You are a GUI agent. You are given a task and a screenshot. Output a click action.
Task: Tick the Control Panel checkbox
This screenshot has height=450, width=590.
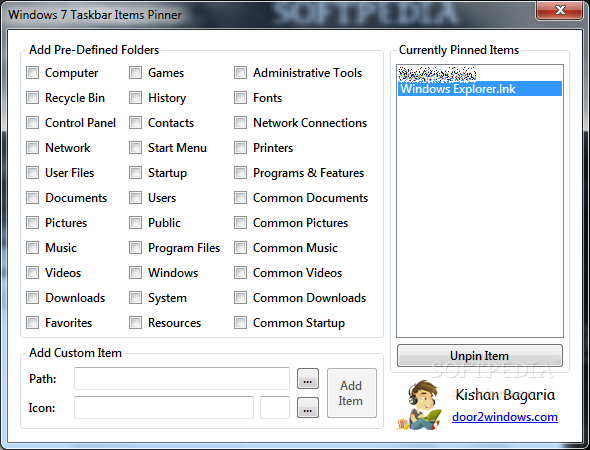pyautogui.click(x=32, y=123)
